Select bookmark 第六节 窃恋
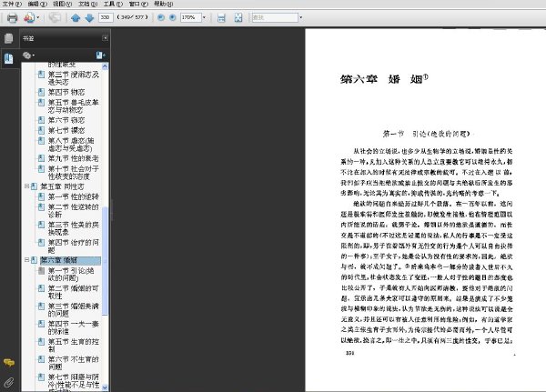 click(x=66, y=120)
